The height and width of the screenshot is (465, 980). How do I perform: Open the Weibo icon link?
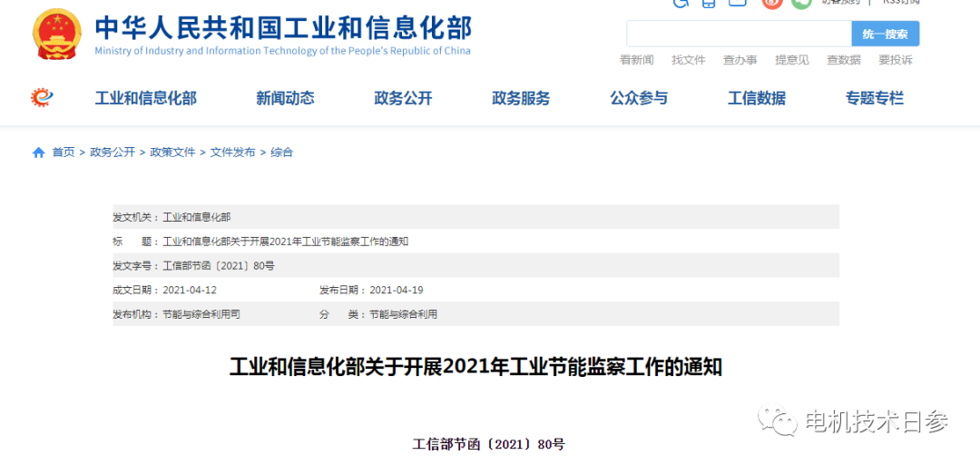point(772,3)
